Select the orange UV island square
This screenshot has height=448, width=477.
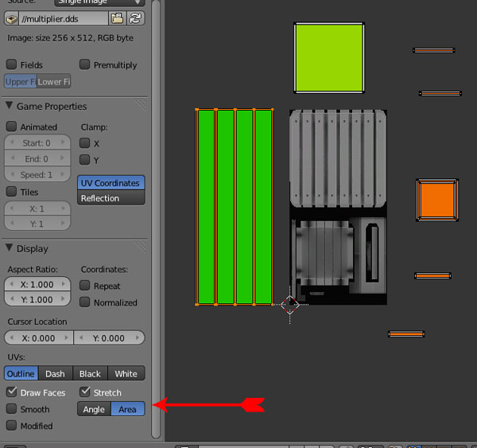tap(437, 199)
